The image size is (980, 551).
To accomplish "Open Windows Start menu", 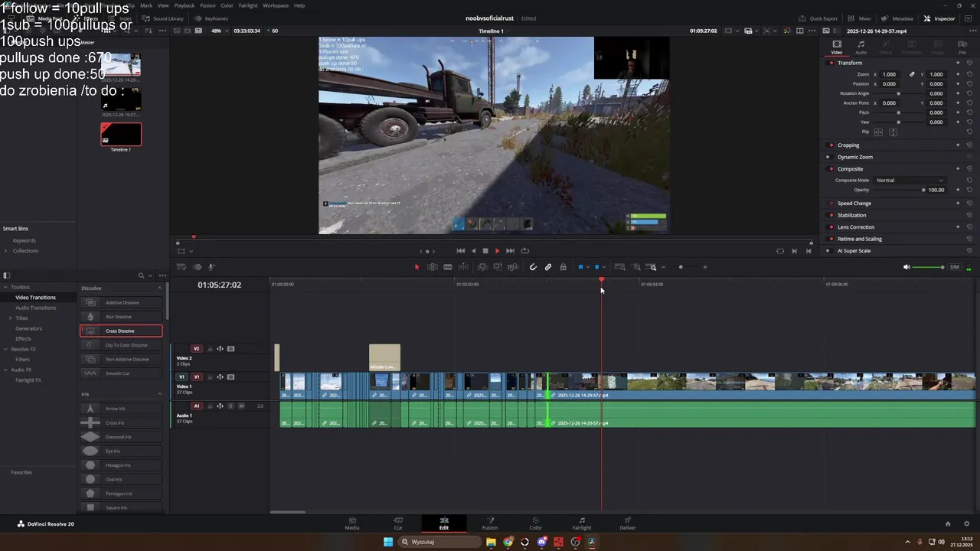I will [388, 542].
